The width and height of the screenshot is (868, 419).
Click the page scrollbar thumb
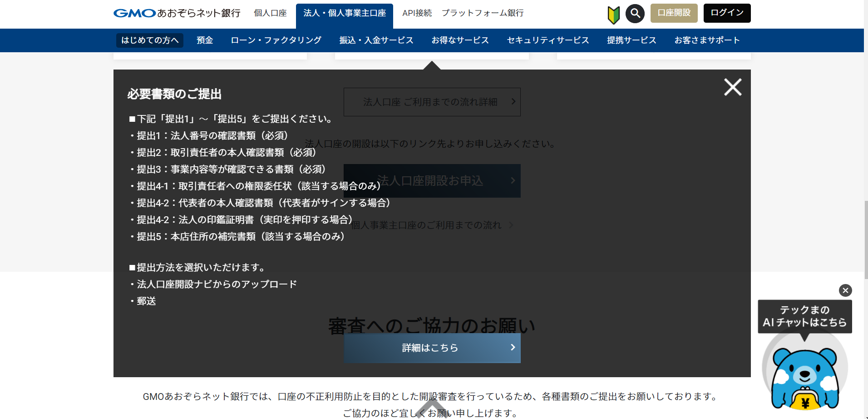click(866, 239)
